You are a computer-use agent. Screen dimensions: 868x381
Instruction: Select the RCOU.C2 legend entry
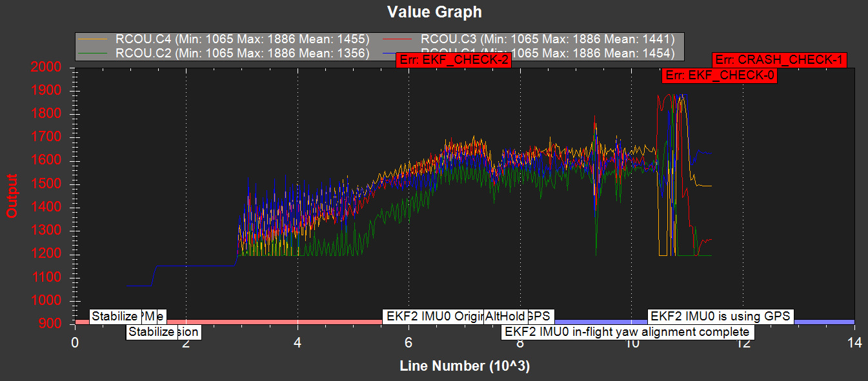coord(241,53)
